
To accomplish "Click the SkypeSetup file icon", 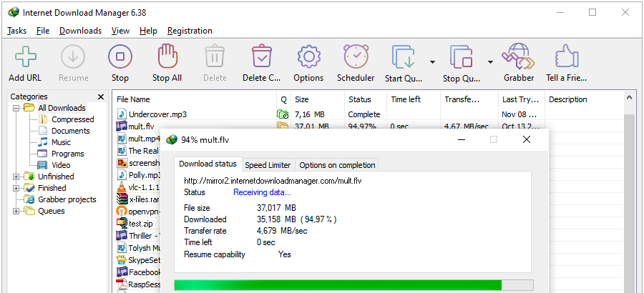I will pyautogui.click(x=122, y=259).
